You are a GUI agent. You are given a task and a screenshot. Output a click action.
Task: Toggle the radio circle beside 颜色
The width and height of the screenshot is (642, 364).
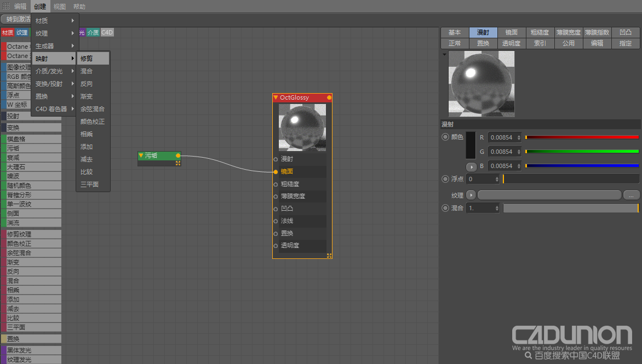[x=445, y=137]
